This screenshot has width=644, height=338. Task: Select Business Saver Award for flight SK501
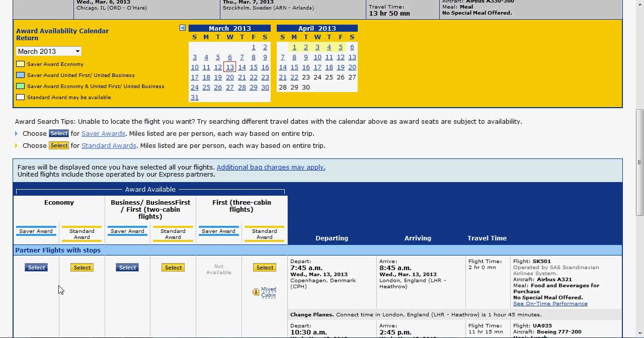coord(127,268)
